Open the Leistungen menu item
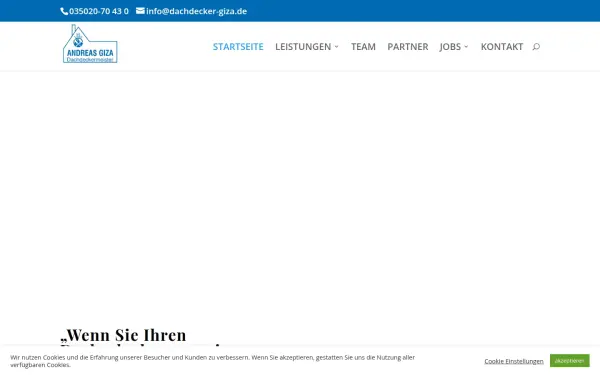Screen dimensions: 600x375 [x=303, y=47]
